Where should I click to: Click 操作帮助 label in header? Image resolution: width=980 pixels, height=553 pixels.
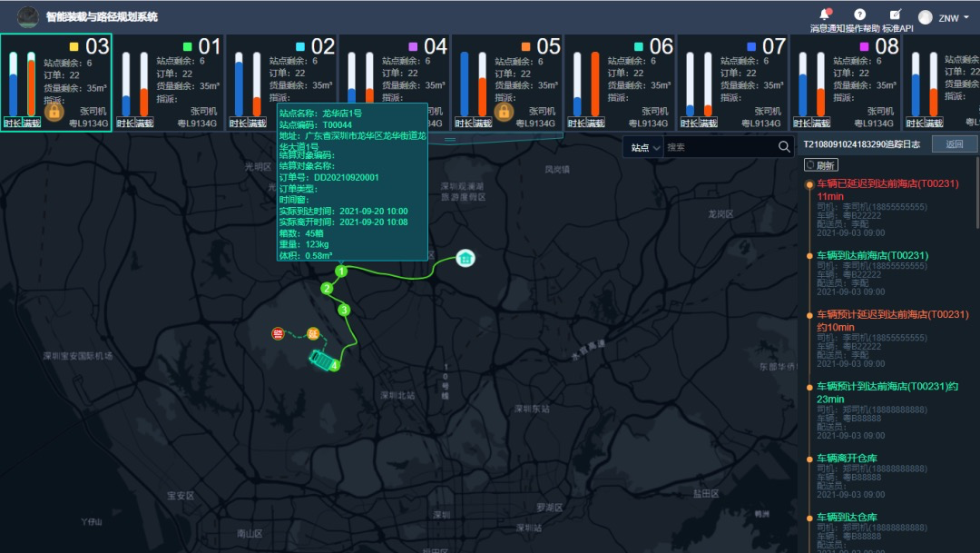tap(863, 29)
